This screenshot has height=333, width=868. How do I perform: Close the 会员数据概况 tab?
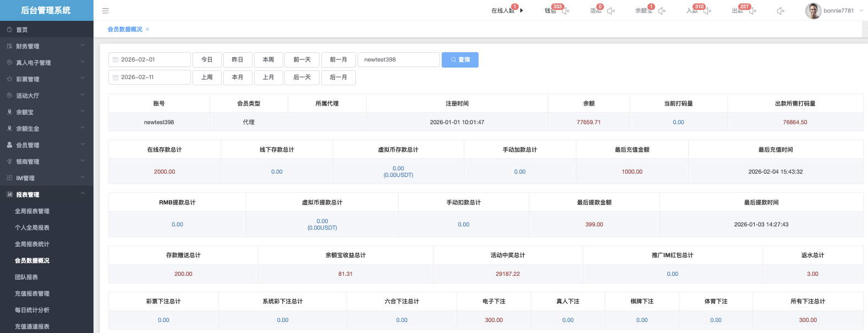click(x=147, y=30)
